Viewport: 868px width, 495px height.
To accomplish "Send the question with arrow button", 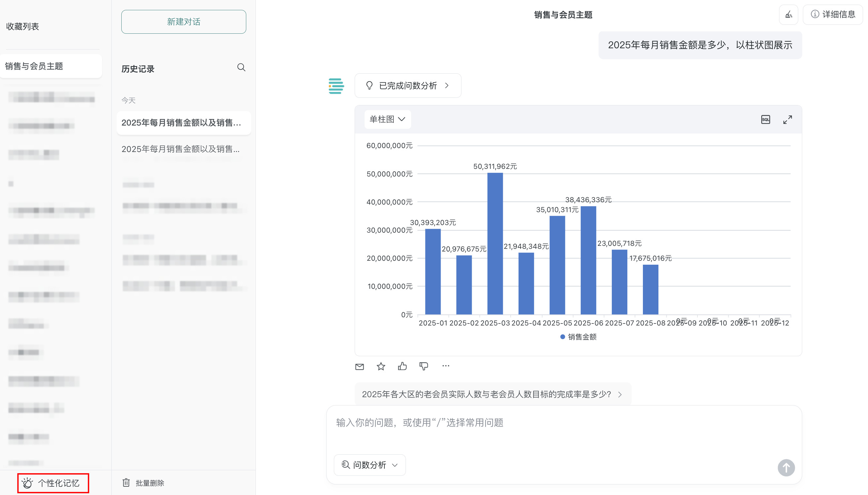I will [x=786, y=468].
